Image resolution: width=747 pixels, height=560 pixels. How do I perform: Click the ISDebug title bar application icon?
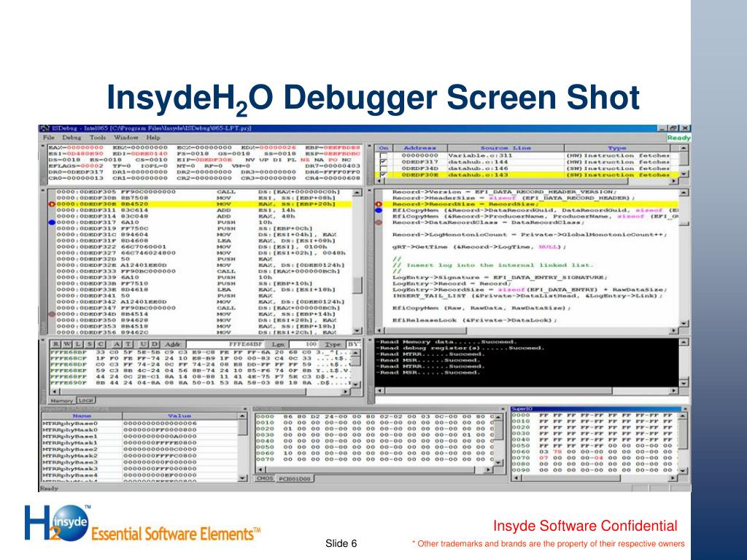[44, 128]
